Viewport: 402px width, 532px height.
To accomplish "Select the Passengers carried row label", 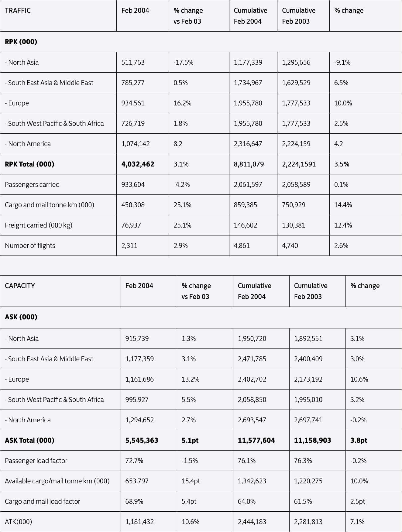I will tap(32, 185).
